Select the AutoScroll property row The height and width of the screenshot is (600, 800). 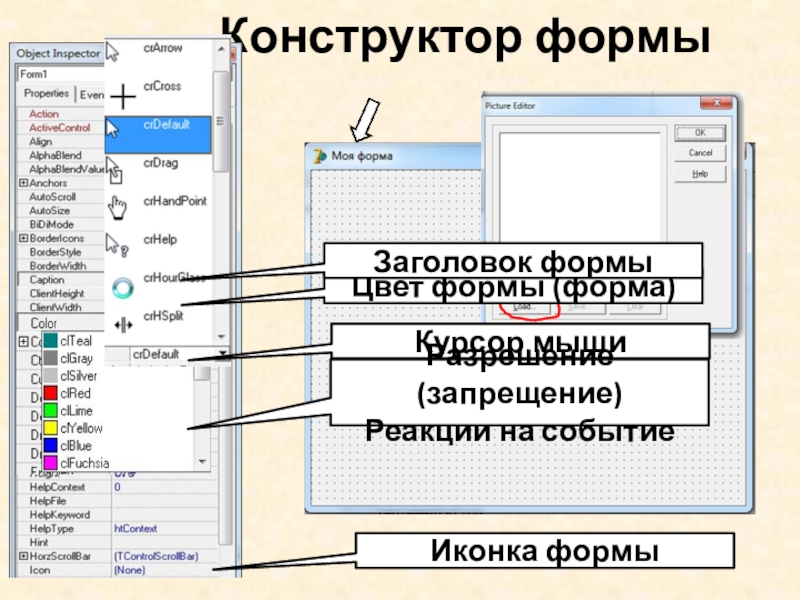tap(61, 196)
